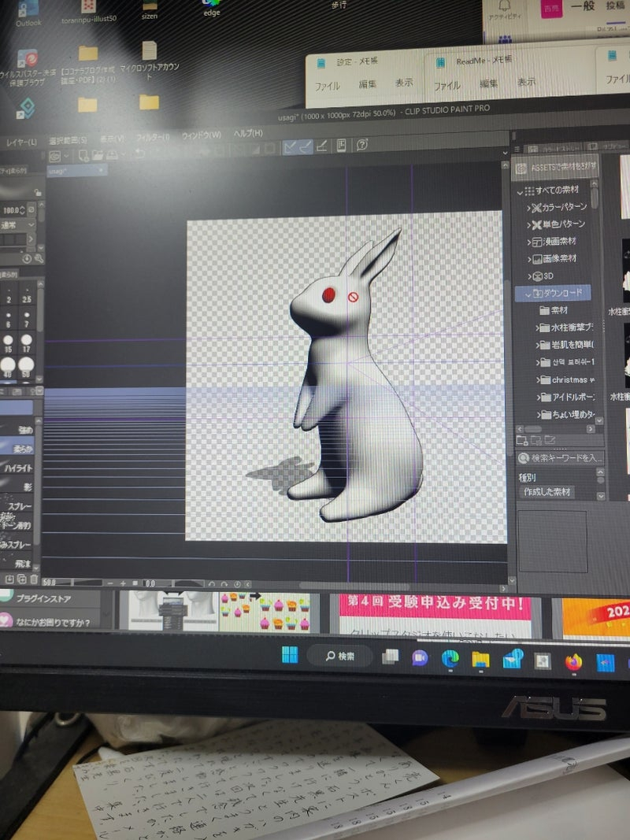This screenshot has height=840, width=630.
Task: Click the Undo arrow icon
Action: 139,154
